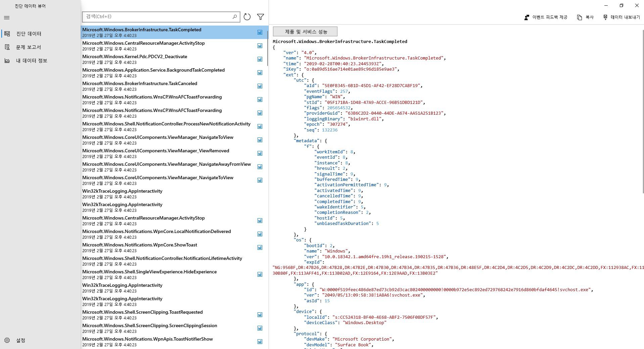Select WpnCore.LocalNotificationDelivered event

click(174, 234)
